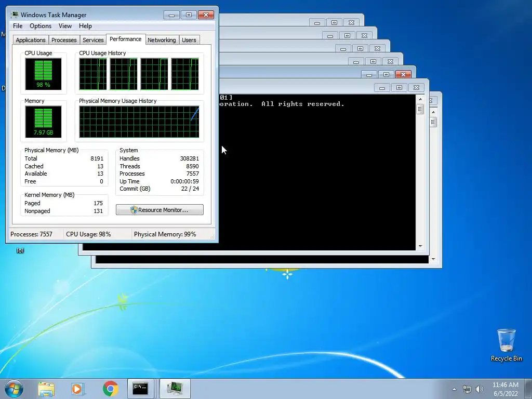This screenshot has height=399, width=532.
Task: Click the Commit (GB) value 22 / 24
Action: click(x=190, y=189)
